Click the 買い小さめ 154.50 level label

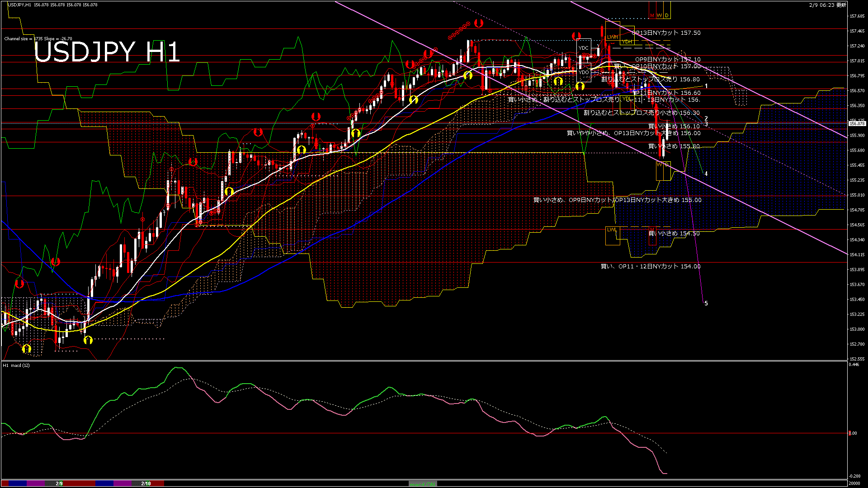tap(674, 234)
